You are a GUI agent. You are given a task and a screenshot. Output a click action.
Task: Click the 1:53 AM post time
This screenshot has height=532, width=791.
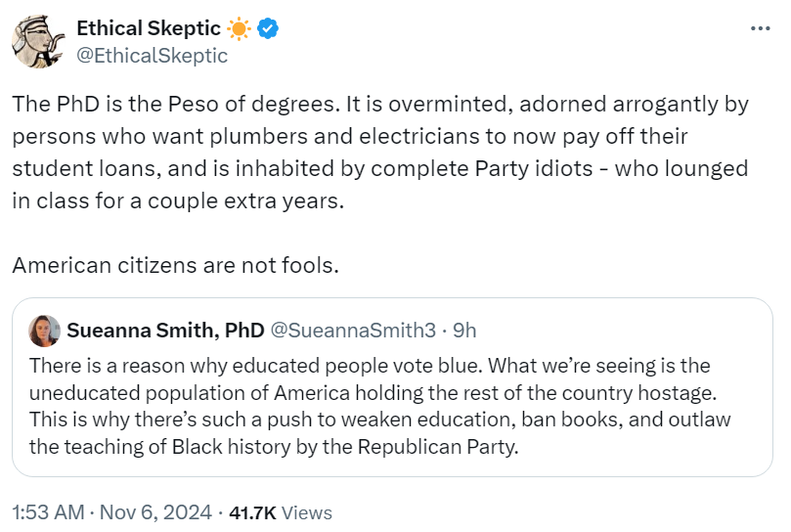tap(47, 511)
